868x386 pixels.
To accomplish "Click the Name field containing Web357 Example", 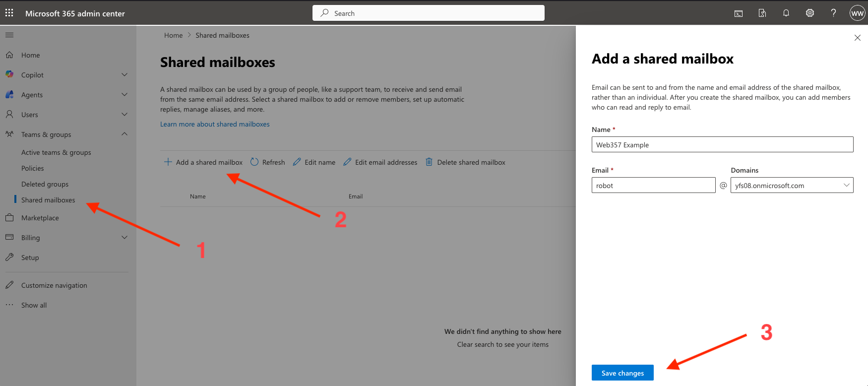I will coord(722,144).
